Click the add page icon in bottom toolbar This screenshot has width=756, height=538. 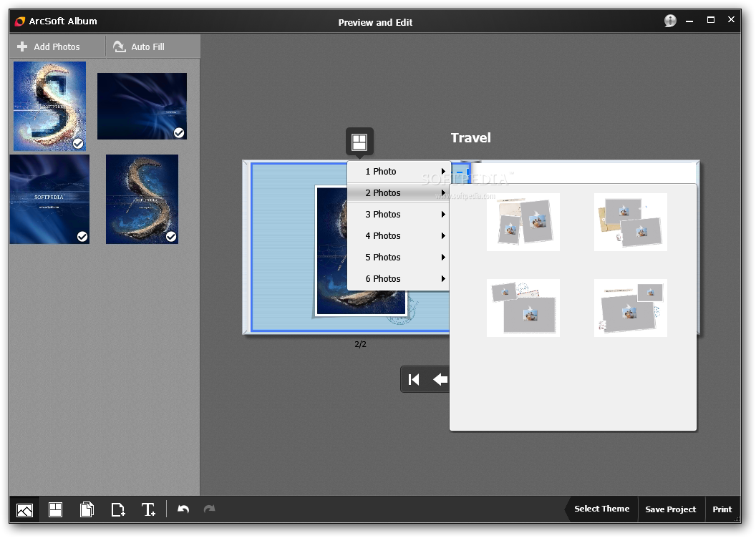pyautogui.click(x=118, y=509)
